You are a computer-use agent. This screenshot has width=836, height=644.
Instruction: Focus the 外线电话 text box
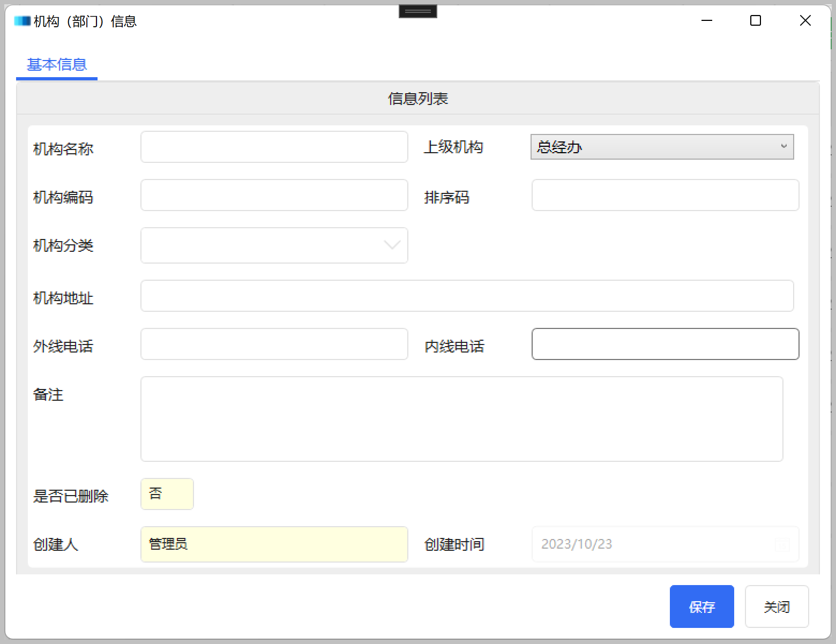coord(274,344)
